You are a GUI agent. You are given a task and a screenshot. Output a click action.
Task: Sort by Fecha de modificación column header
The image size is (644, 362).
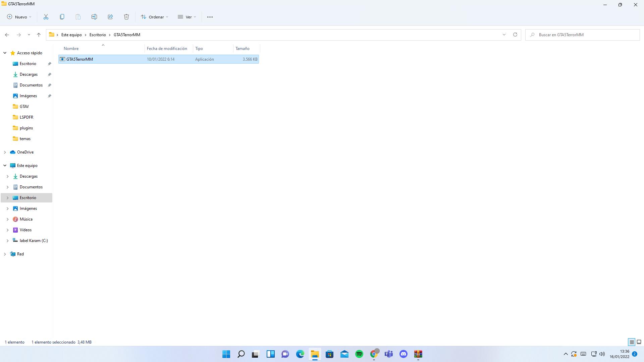pos(167,49)
